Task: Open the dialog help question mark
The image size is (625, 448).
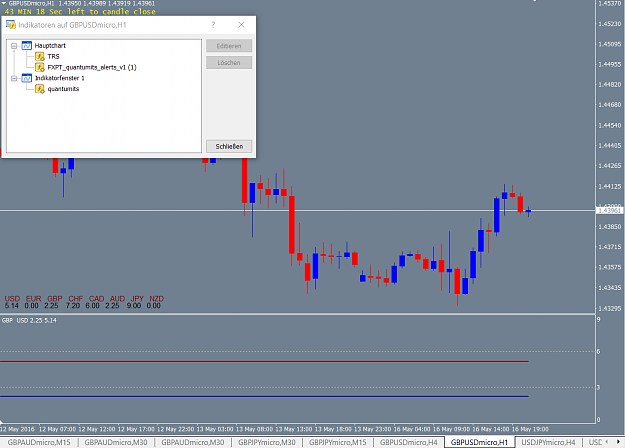Action: tap(213, 25)
